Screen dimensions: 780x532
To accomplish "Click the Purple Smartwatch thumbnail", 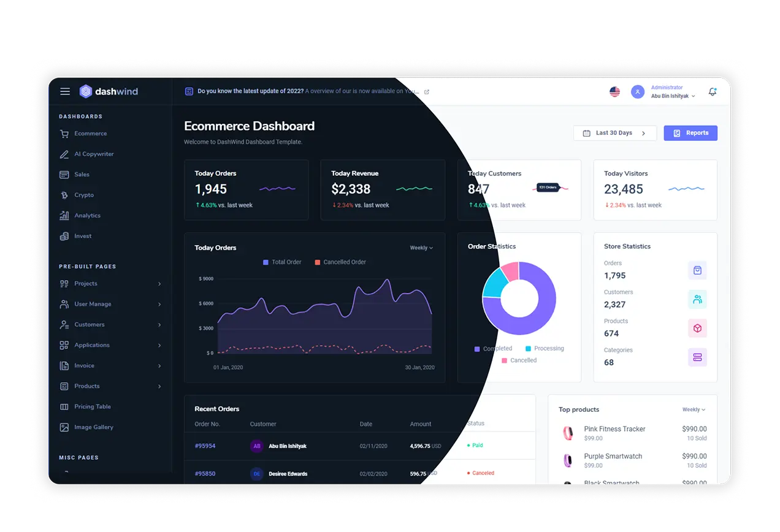I will 568,460.
